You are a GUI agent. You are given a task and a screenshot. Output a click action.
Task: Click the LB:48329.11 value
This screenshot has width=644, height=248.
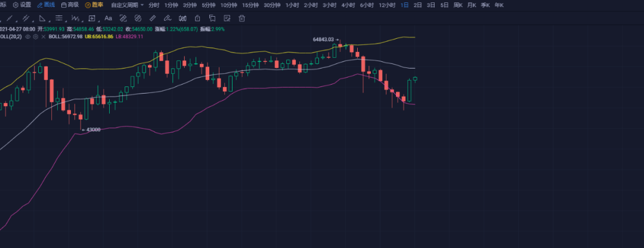tap(129, 36)
